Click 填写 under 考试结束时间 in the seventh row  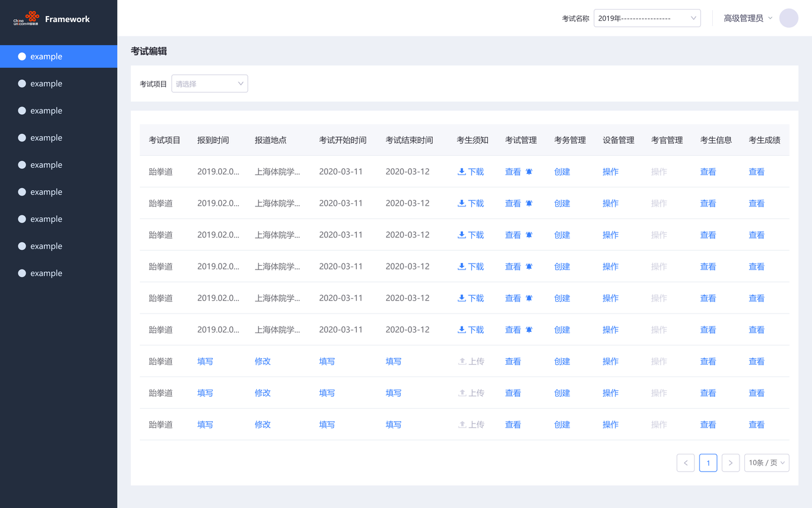(394, 361)
